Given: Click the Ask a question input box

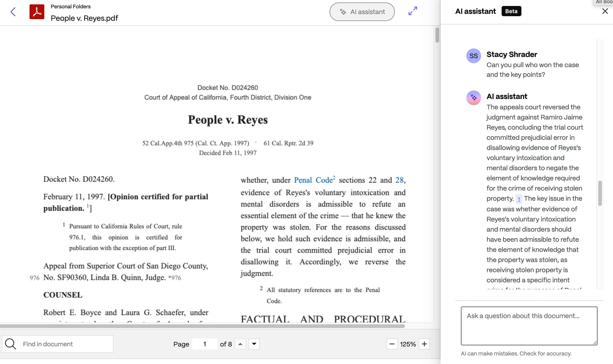Looking at the screenshot, I should tap(529, 326).
